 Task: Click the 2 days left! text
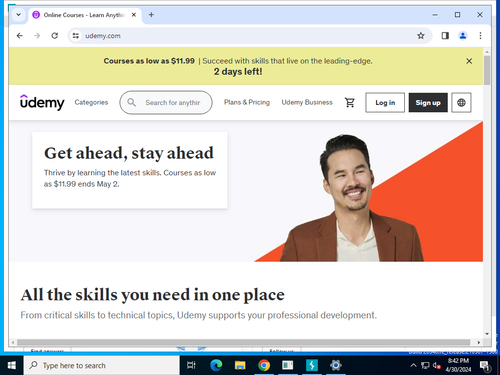point(238,72)
